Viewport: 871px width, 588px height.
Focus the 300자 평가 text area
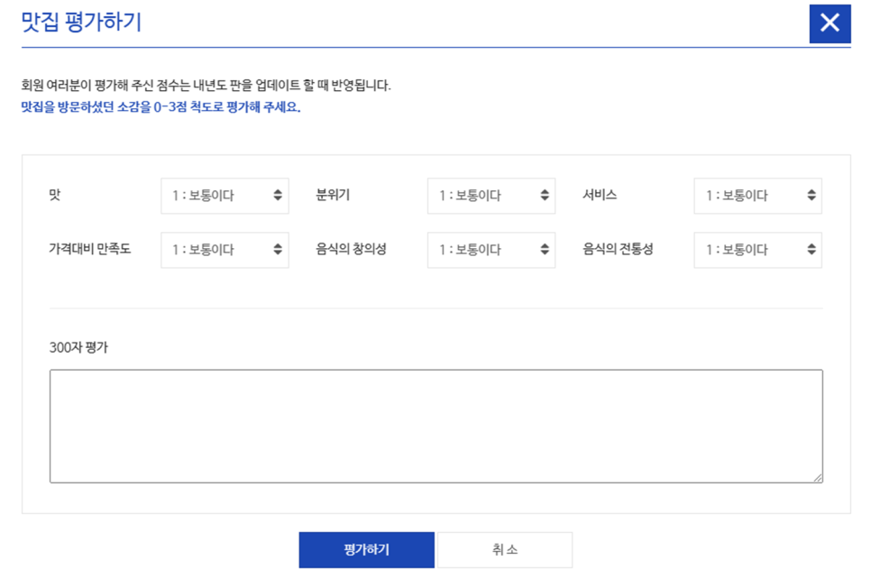coord(435,426)
